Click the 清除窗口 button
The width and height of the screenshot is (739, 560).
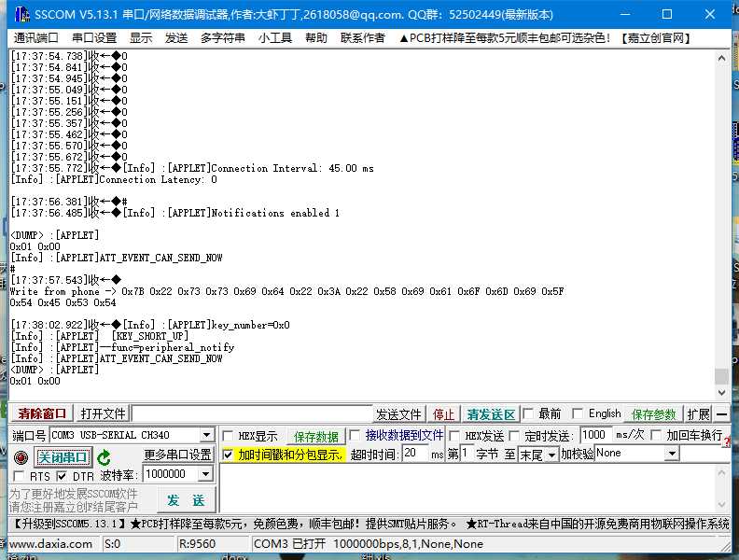pos(42,413)
